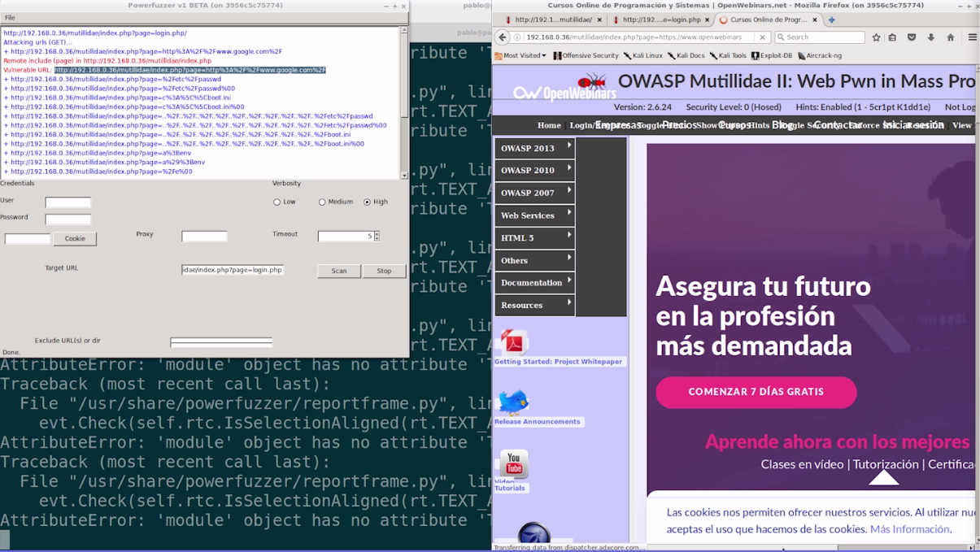Screen dimensions: 980x552
Task: Click the Pocket icon in Firefox toolbar
Action: pyautogui.click(x=912, y=37)
